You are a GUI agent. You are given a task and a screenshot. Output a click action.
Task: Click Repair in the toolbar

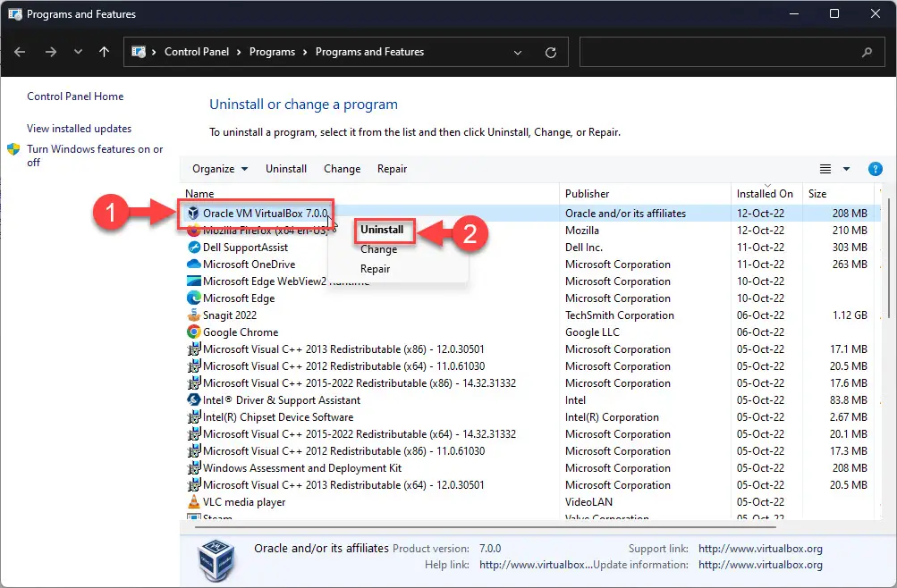(392, 169)
